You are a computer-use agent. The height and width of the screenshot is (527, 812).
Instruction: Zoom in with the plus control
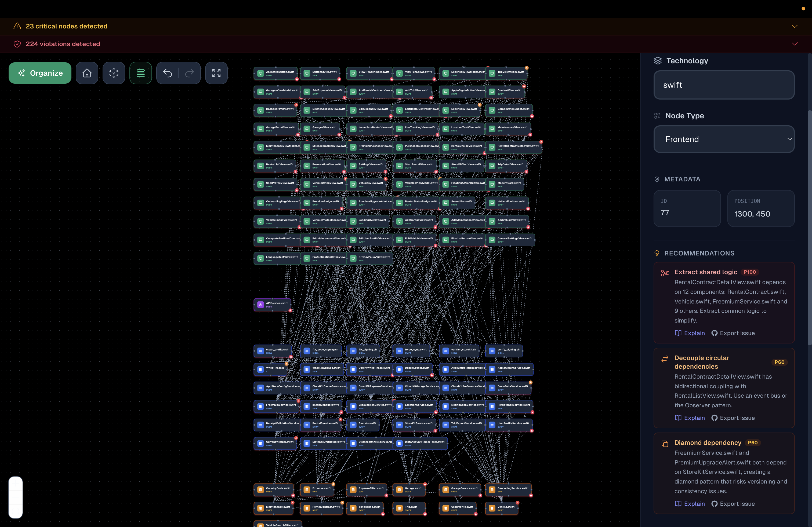(x=16, y=483)
